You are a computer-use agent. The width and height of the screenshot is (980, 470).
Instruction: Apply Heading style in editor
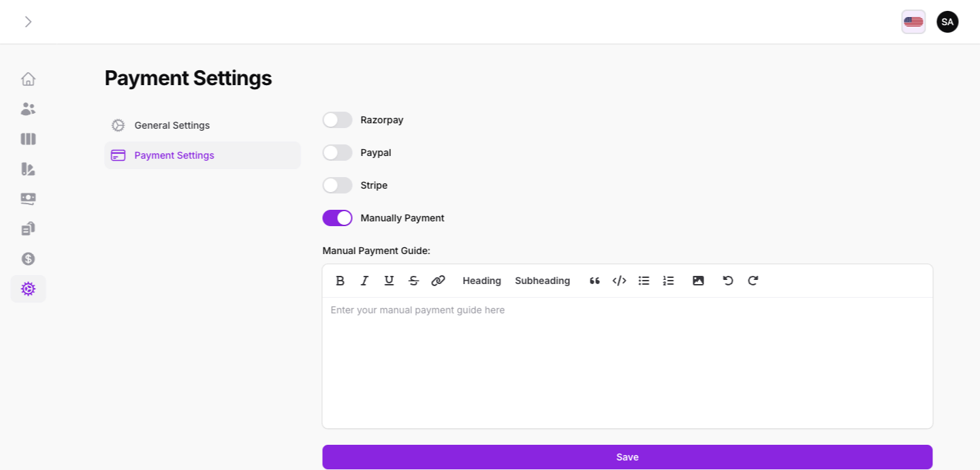point(481,281)
